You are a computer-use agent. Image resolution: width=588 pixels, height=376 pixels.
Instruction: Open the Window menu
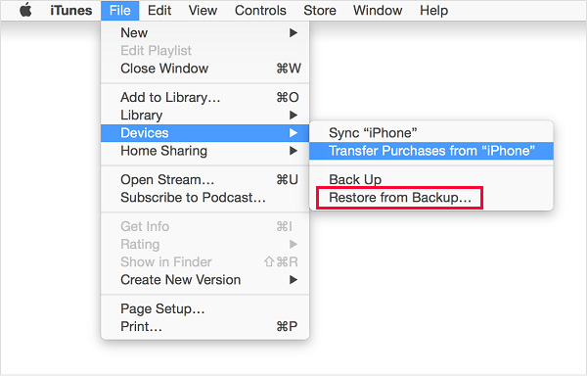coord(378,10)
